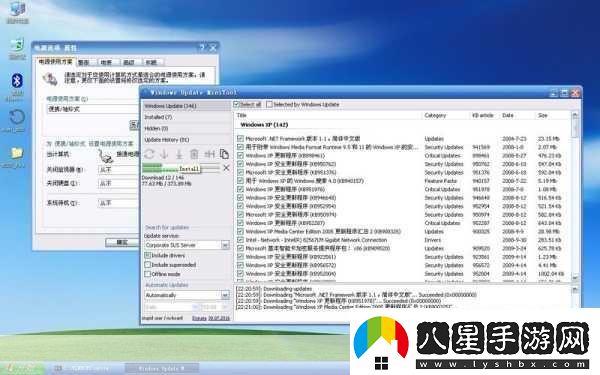Uncheck the Windows XP Media Center Edition update
Image resolution: width=600 pixels, height=375 pixels.
tap(240, 232)
